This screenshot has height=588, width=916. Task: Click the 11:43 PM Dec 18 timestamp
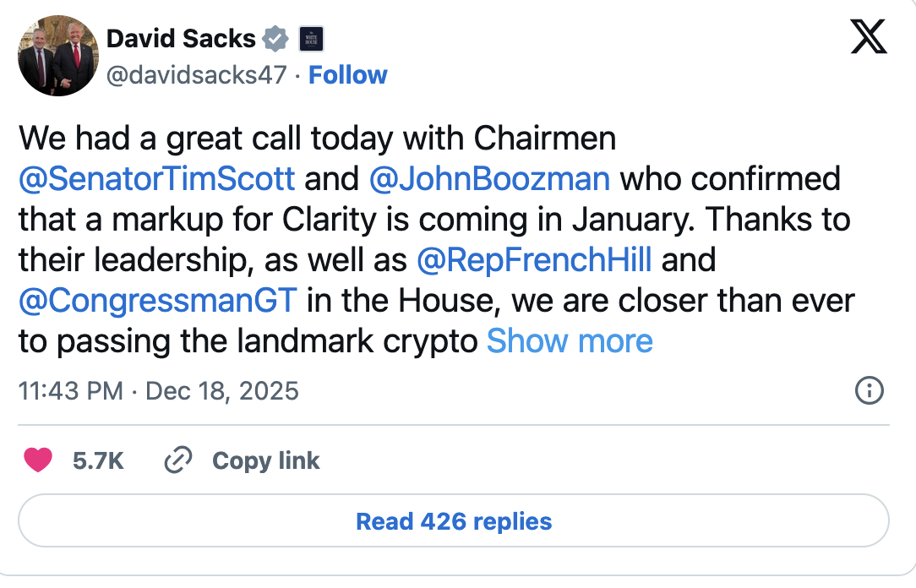coord(158,390)
